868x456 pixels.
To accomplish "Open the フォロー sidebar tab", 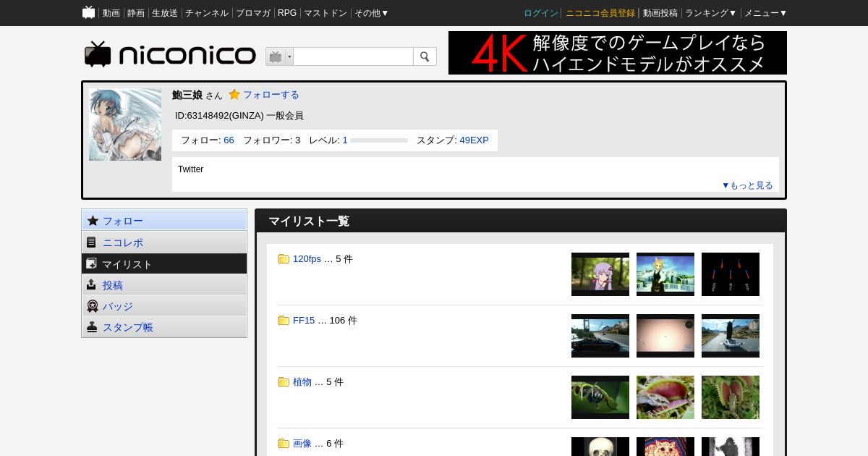I will pos(164,221).
